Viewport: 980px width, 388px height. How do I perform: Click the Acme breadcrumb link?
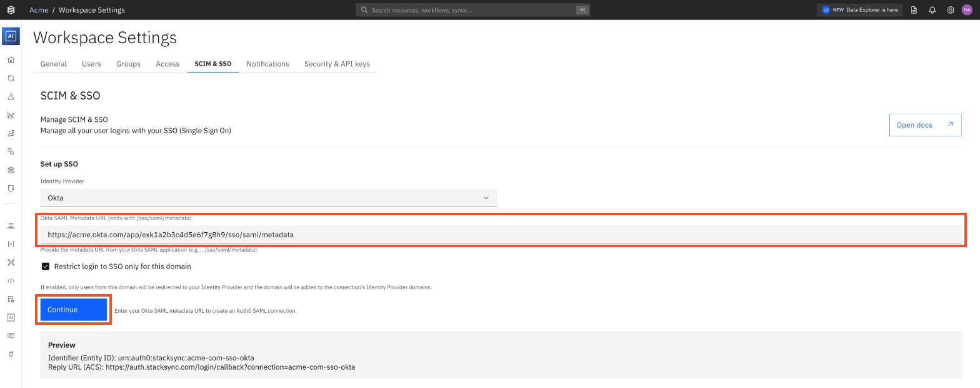39,10
